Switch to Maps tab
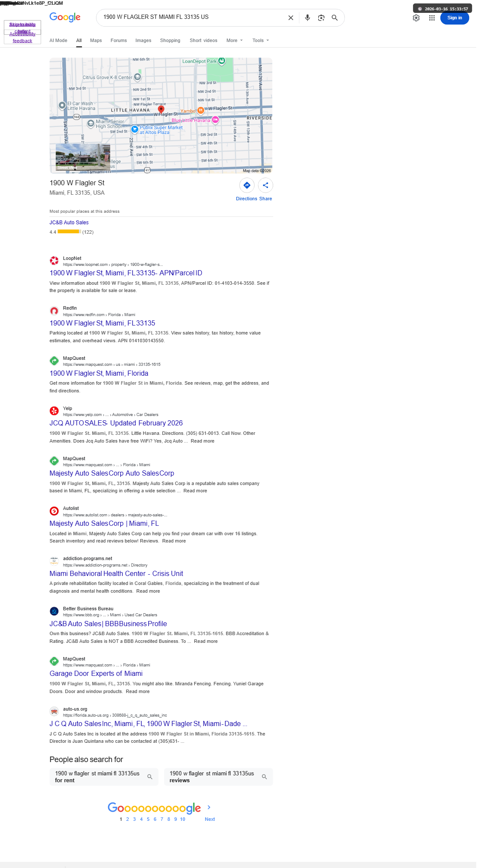Screen dimensions: 482x868 96,40
